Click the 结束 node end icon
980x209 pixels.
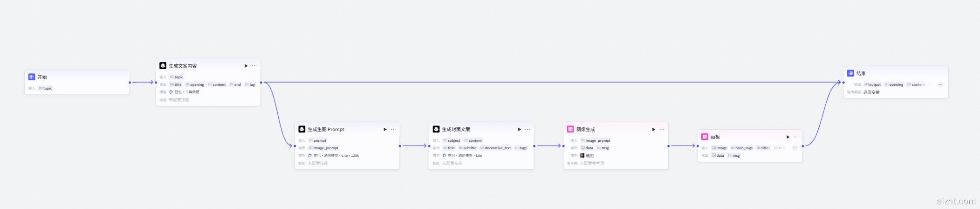(x=850, y=73)
